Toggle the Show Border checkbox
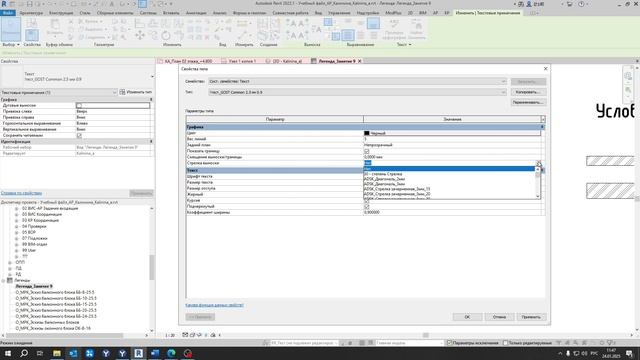640x360 pixels. click(367, 151)
